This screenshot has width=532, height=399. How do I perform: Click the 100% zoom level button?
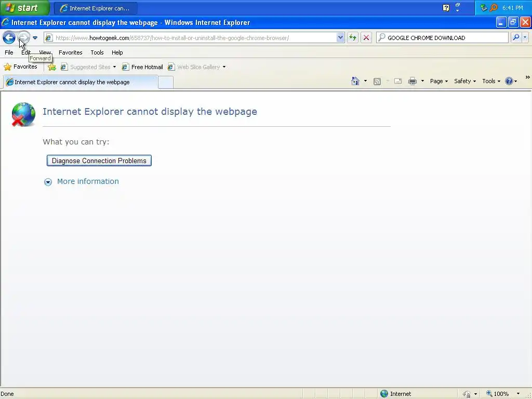tap(497, 394)
